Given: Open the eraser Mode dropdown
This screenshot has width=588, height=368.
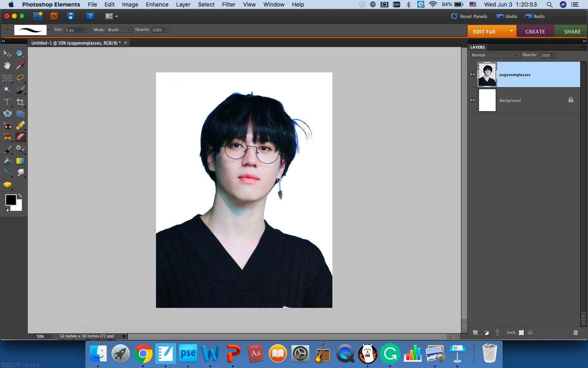Looking at the screenshot, I should (x=119, y=30).
